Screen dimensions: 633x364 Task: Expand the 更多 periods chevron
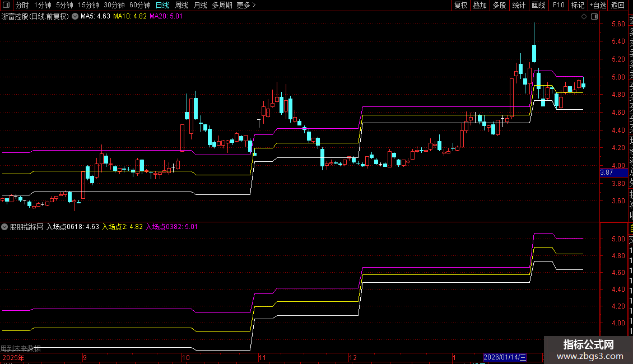click(x=254, y=5)
